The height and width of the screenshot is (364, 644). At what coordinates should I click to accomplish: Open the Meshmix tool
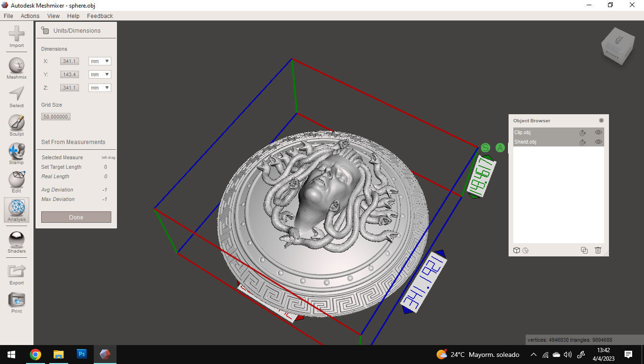pos(17,68)
